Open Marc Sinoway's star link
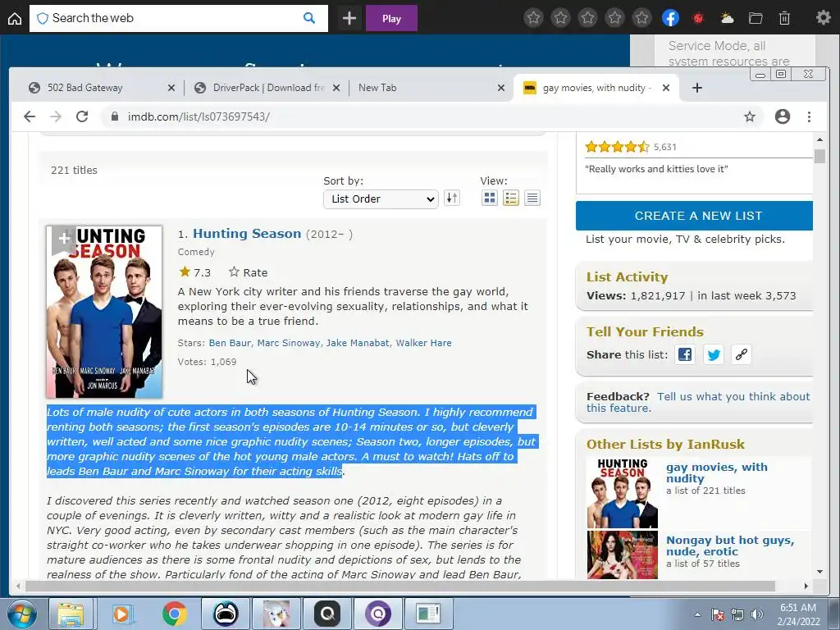 [288, 343]
